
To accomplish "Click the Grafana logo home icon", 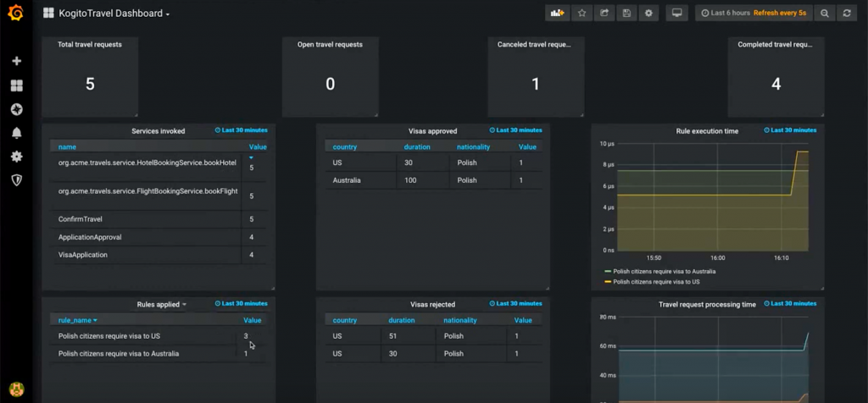I will (x=15, y=13).
